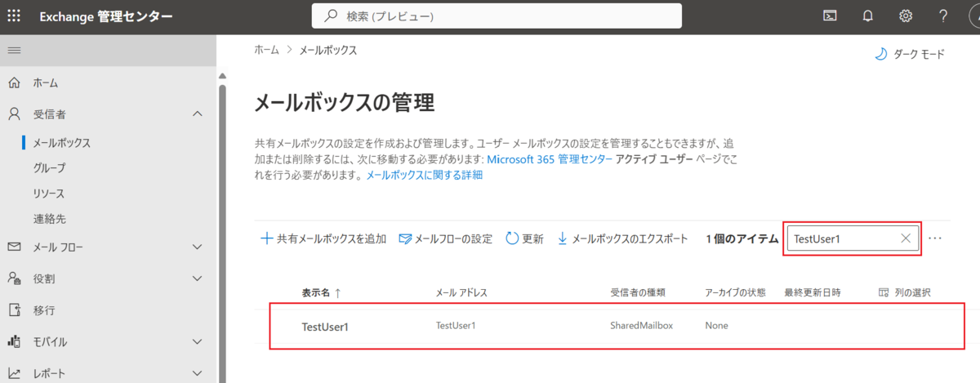The width and height of the screenshot is (980, 383).
Task: Click the Home house icon in sidebar
Action: click(14, 82)
